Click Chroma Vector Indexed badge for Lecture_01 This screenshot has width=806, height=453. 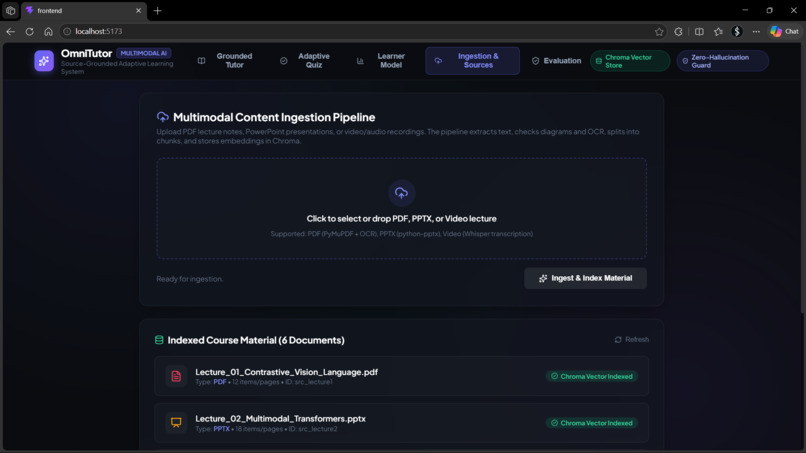(592, 376)
